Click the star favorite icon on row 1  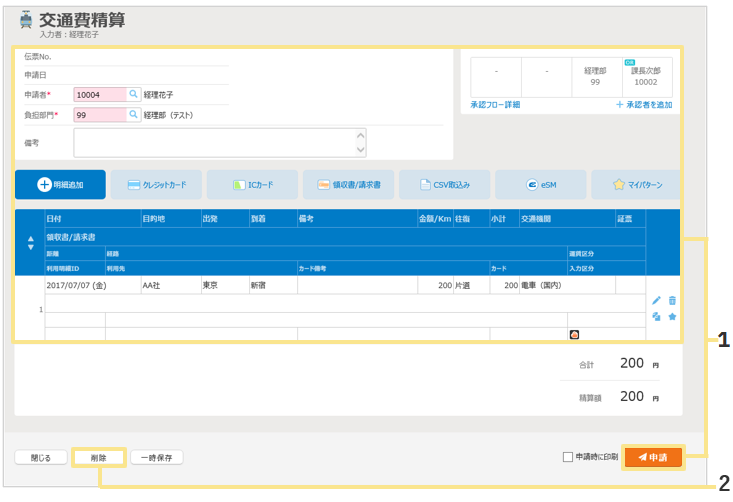click(x=672, y=316)
